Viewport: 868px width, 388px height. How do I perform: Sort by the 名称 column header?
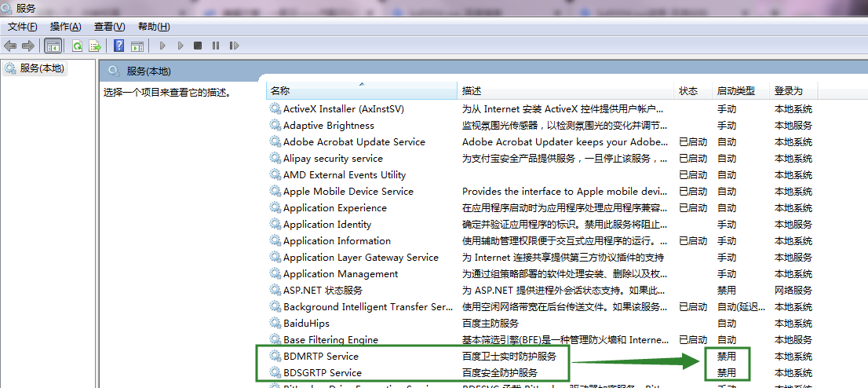pos(362,90)
